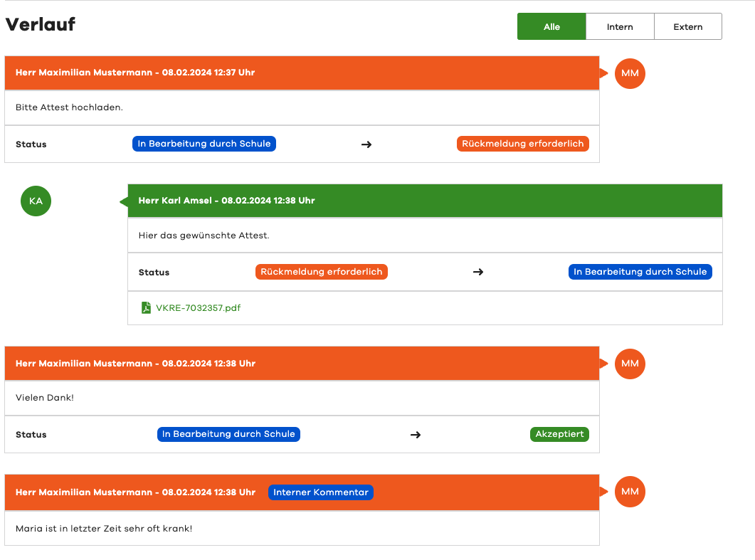
Task: Click the MM avatar beside the internal comment
Action: point(630,492)
